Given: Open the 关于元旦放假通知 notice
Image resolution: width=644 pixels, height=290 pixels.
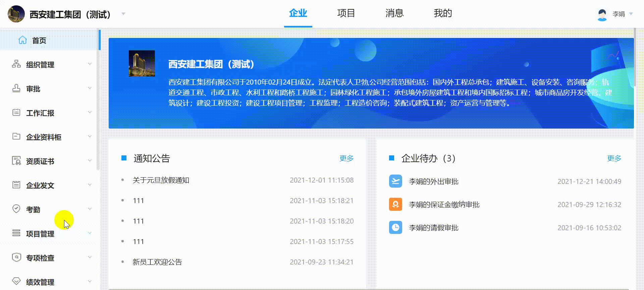Looking at the screenshot, I should click(161, 180).
